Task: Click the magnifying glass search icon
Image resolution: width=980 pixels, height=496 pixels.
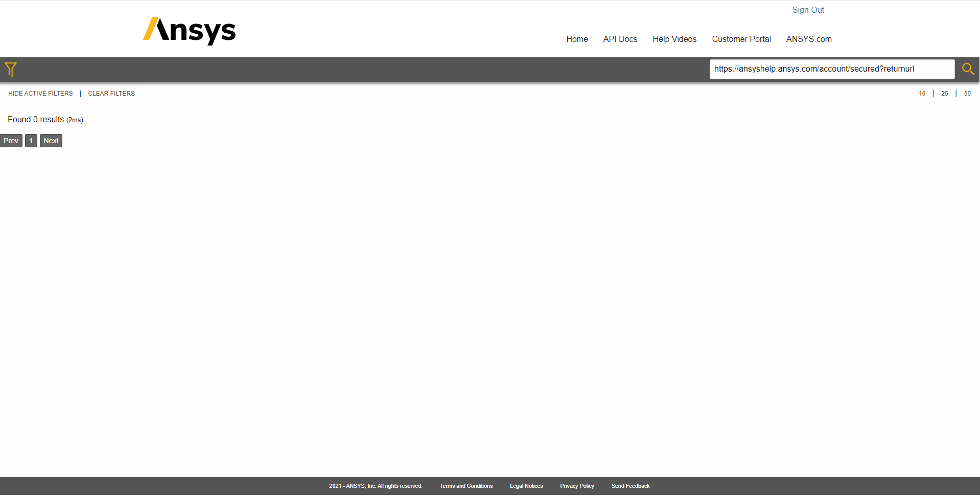Action: point(968,69)
